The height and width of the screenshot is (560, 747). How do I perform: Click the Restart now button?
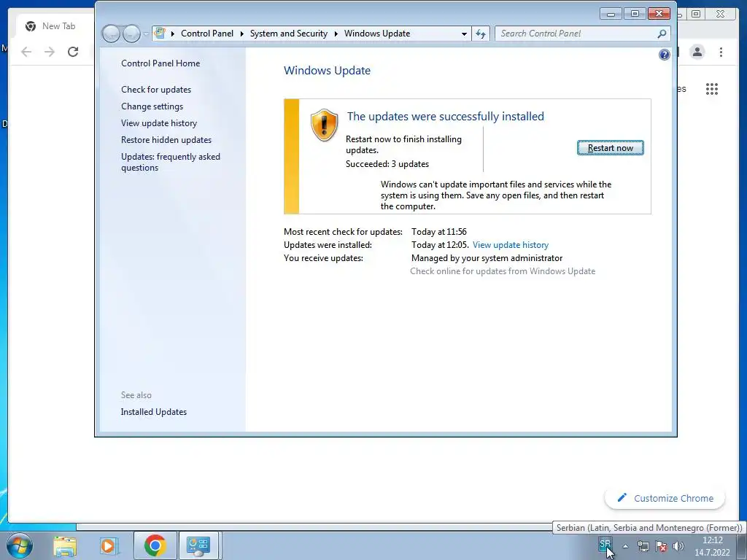611,148
